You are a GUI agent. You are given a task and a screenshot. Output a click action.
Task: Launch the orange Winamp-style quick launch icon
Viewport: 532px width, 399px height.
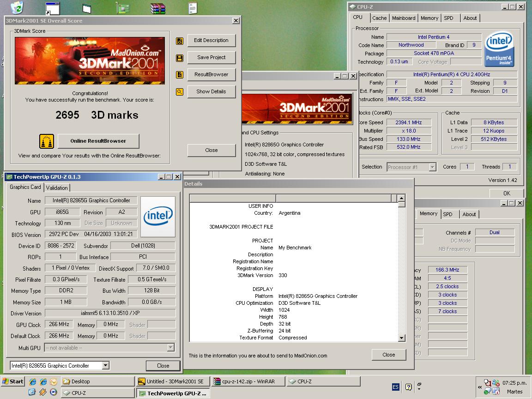point(43,392)
